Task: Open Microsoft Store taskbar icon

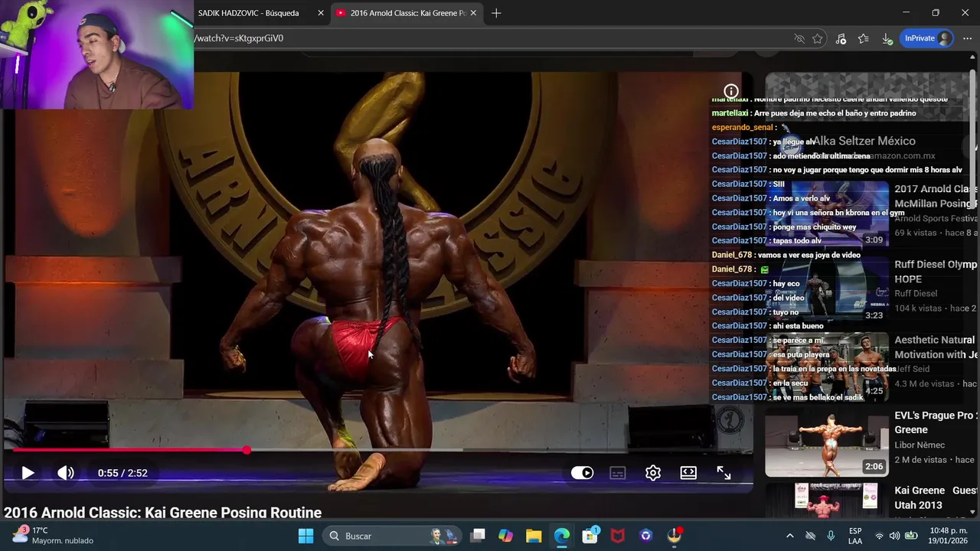Action: [590, 536]
